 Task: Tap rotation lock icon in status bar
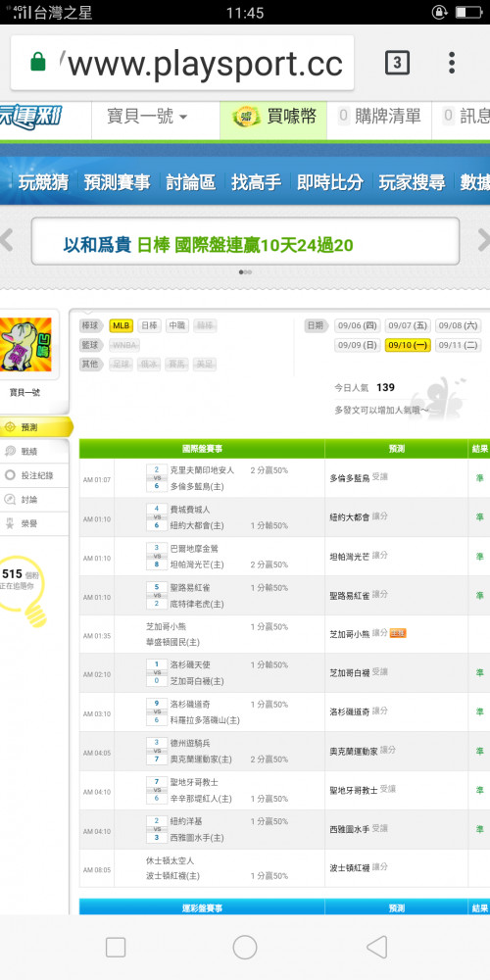[x=439, y=13]
